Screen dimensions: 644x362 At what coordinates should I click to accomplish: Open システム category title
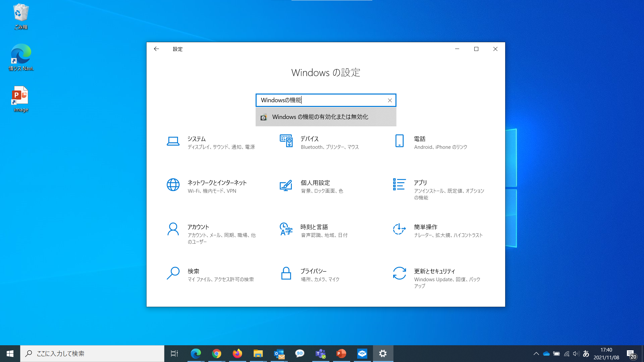pos(197,139)
